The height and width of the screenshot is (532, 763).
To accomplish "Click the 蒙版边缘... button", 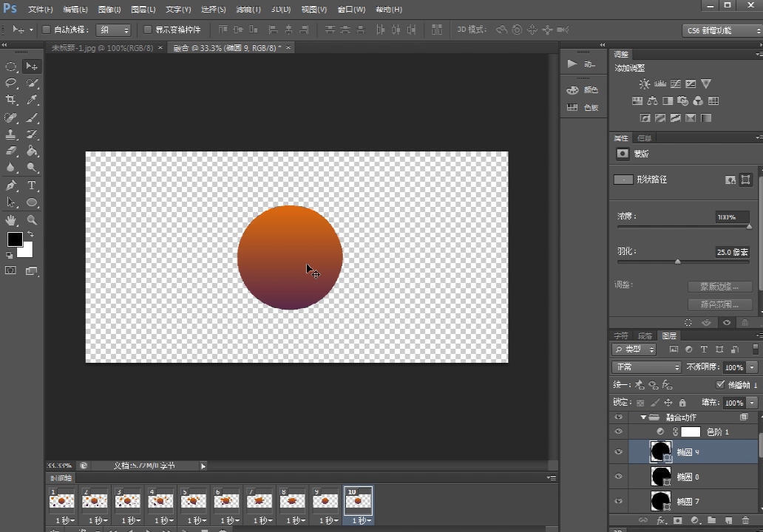I will point(719,287).
